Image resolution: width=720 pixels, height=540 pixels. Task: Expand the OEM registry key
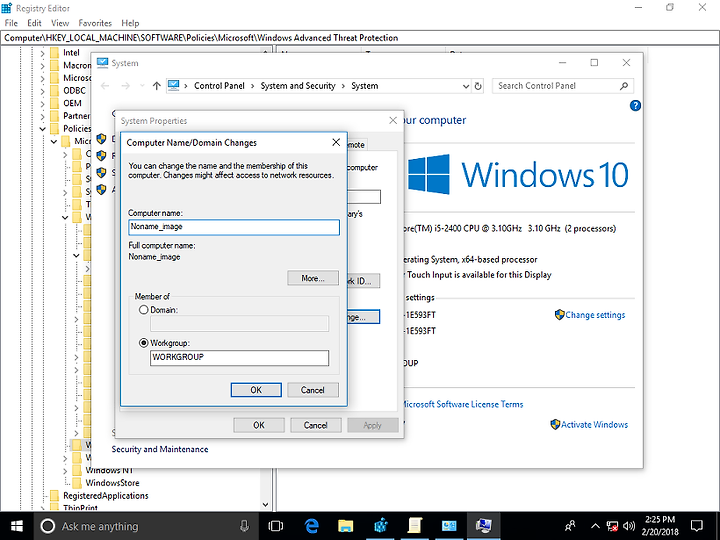[x=42, y=104]
